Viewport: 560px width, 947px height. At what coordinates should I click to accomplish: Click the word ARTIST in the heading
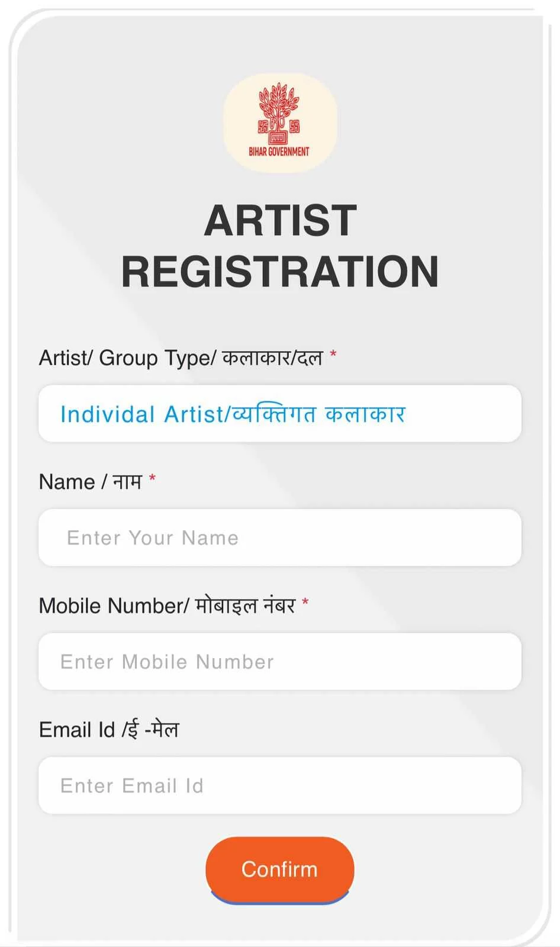280,220
